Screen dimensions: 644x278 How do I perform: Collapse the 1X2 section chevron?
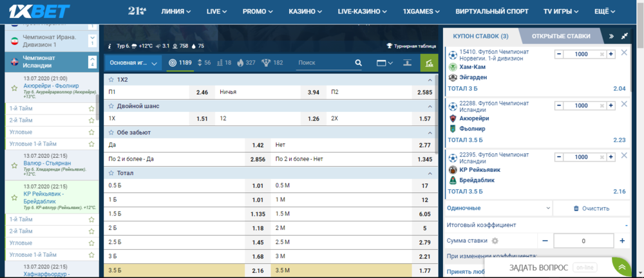coord(430,80)
